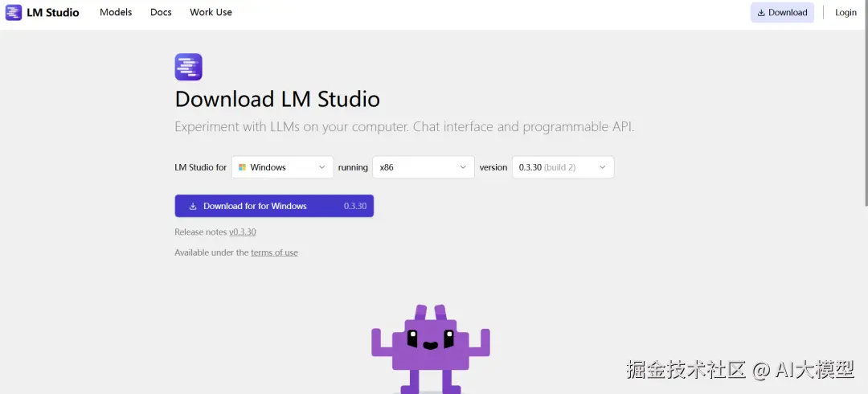Viewport: 868px width, 394px height.
Task: Open release notes v0.3.30 link
Action: pos(243,232)
